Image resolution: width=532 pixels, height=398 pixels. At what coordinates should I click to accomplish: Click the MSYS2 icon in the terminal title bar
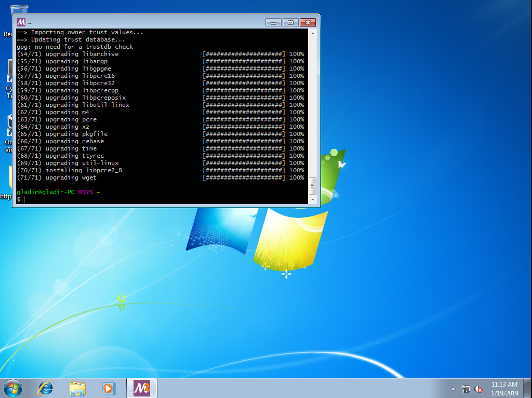(21, 22)
